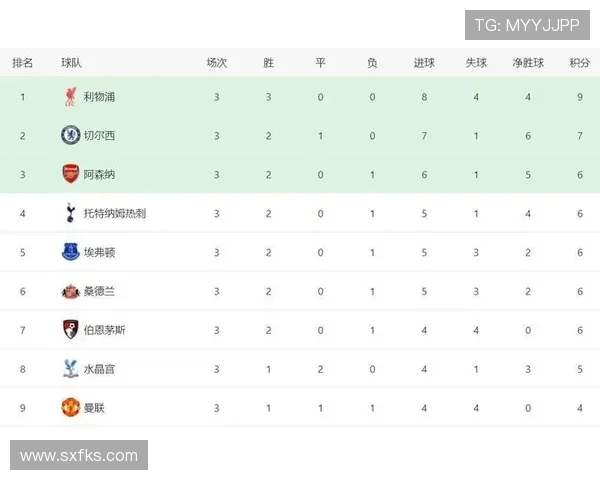600x480 pixels.
Task: Click the 积分 column header
Action: (579, 62)
